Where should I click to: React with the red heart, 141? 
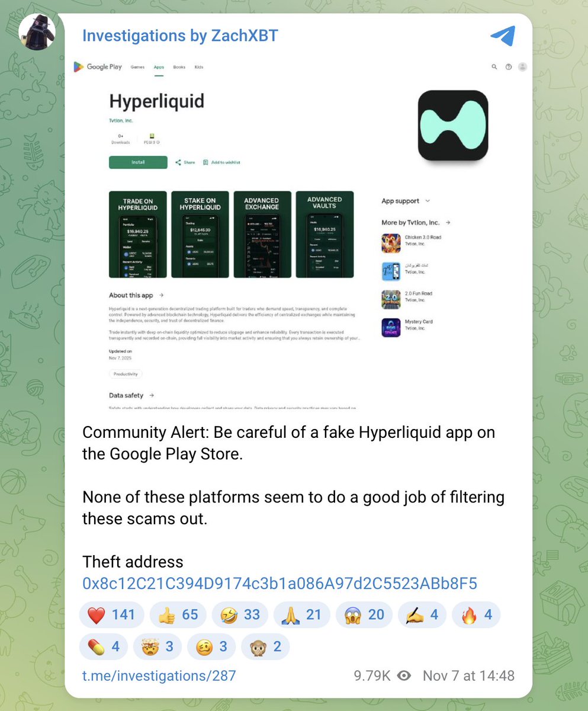pos(112,614)
